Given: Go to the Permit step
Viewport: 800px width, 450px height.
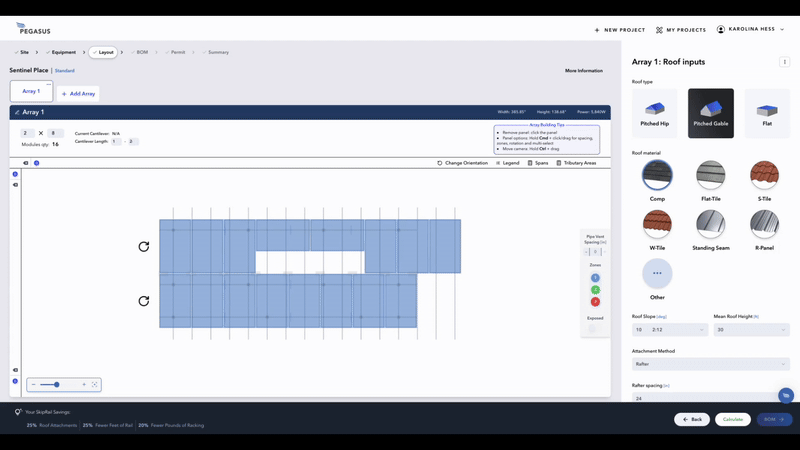Looking at the screenshot, I should [175, 52].
